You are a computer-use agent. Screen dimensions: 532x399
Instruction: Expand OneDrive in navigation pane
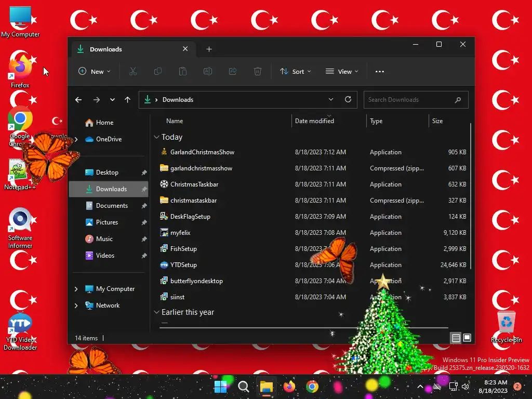(76, 139)
